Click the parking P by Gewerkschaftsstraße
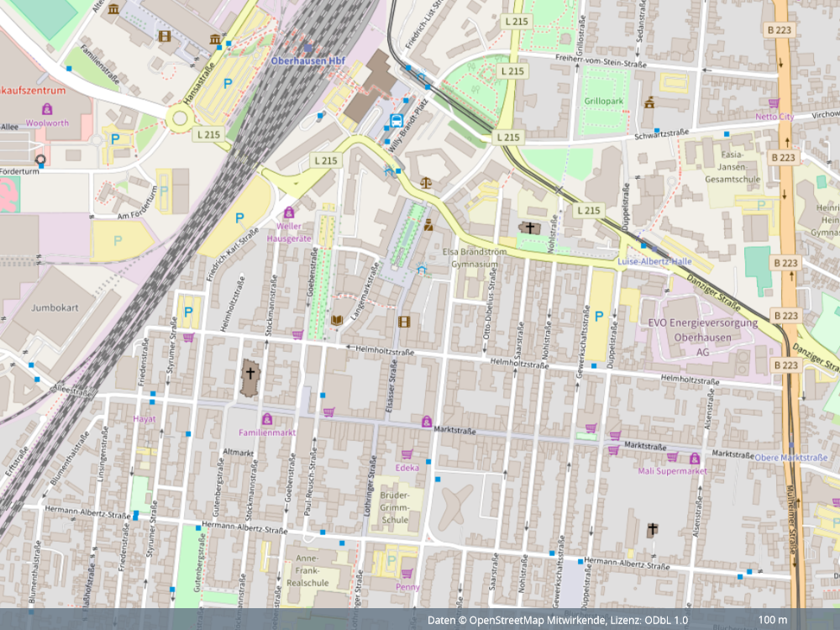 point(599,316)
